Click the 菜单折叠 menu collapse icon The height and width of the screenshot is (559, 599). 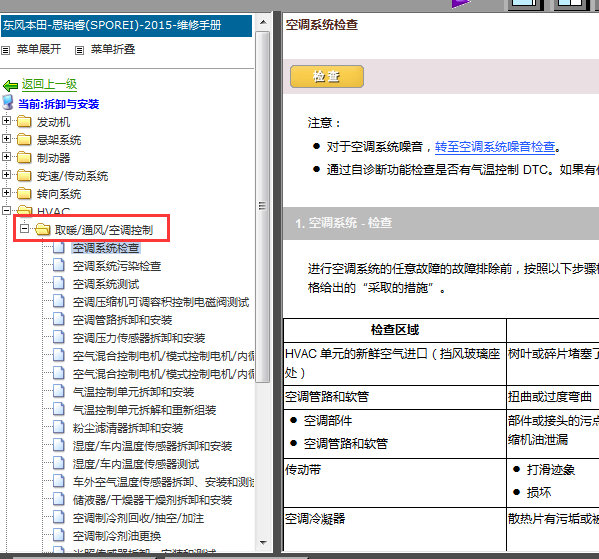79,50
